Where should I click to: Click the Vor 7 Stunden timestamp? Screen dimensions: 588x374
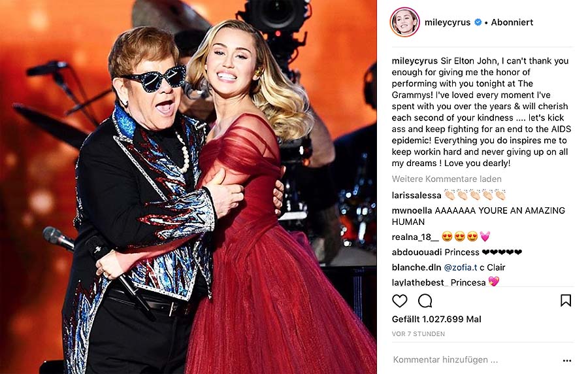click(x=418, y=334)
